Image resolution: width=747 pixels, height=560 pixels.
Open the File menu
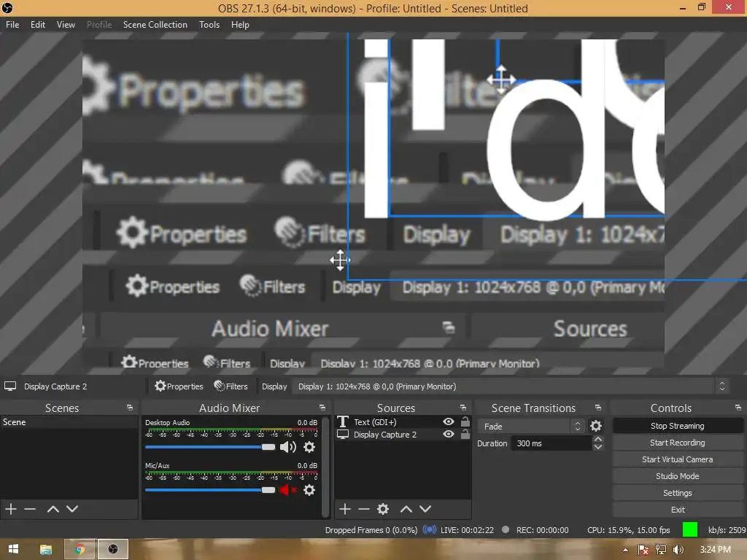coord(12,24)
